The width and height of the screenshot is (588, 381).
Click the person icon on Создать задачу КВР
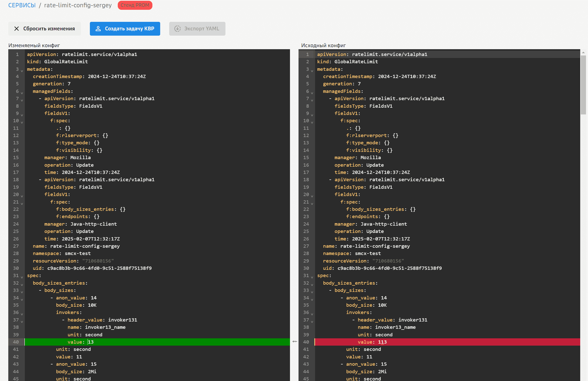[98, 29]
